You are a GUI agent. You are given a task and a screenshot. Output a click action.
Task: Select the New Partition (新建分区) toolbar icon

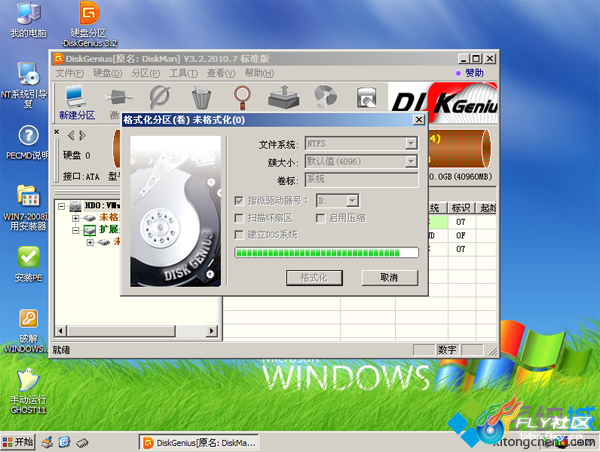pos(77,103)
